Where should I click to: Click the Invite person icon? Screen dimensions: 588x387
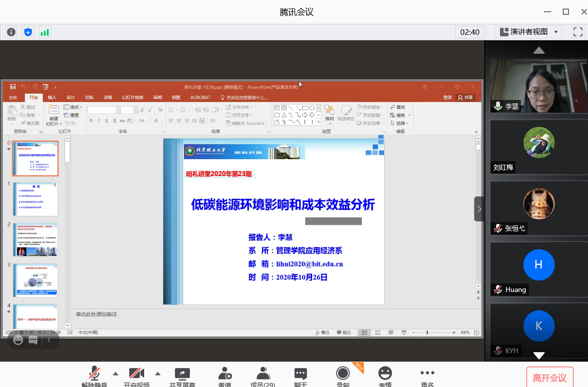(225, 374)
